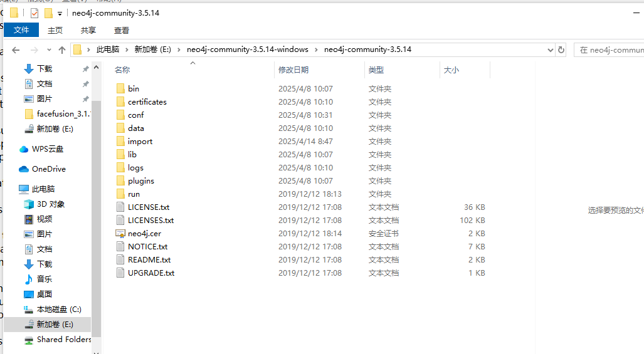Screen dimensions: 644x354
Task: Select the import folder icon
Action: (x=120, y=141)
